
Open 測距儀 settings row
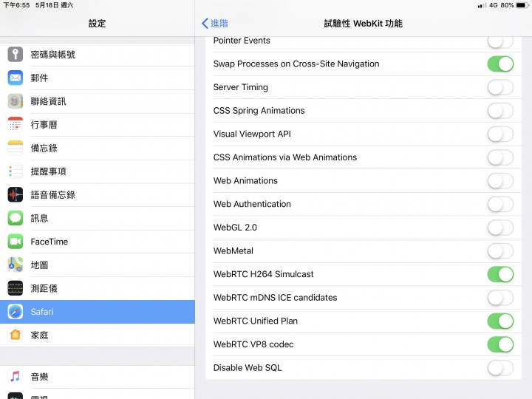(98, 288)
